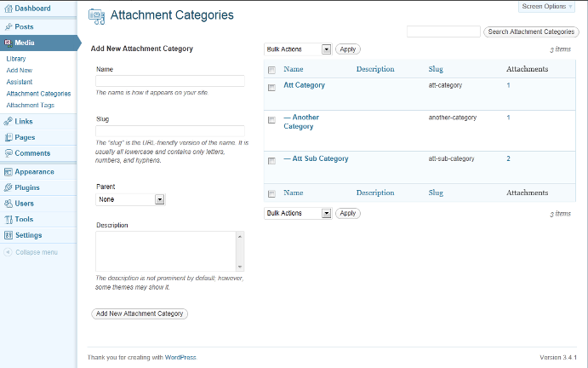The height and width of the screenshot is (368, 588).
Task: Click the Add New Attachment Category button
Action: coord(140,313)
